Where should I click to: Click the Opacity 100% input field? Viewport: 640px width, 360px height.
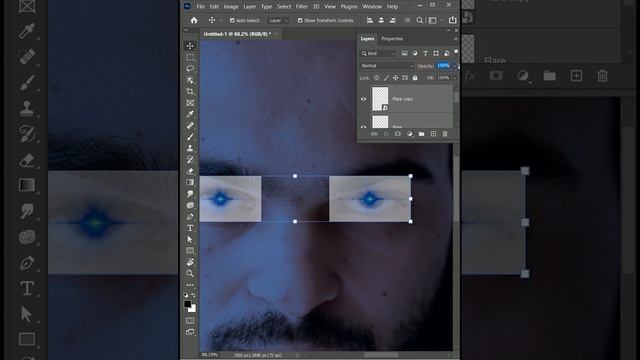pos(443,66)
